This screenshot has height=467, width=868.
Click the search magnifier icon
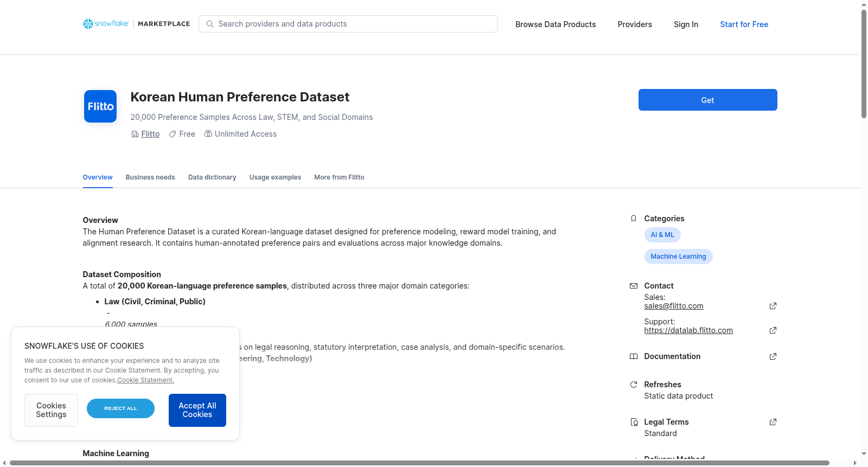coord(210,24)
